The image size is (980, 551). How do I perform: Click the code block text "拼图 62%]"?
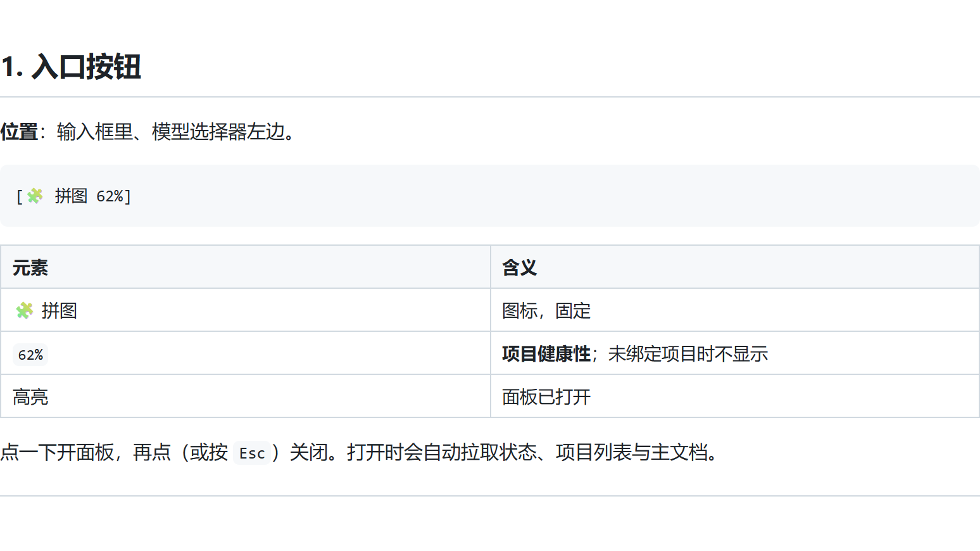[x=92, y=196]
